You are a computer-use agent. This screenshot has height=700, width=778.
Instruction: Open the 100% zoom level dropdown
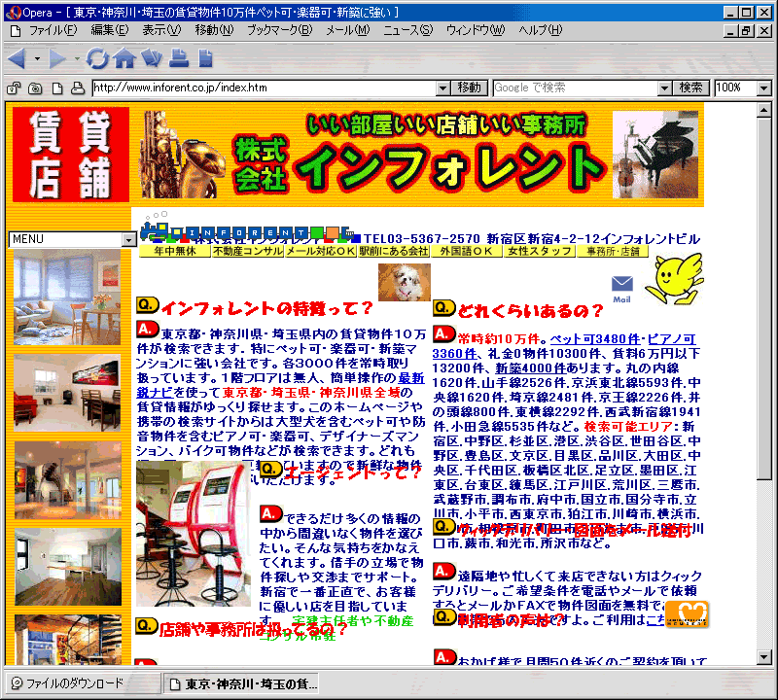click(763, 88)
